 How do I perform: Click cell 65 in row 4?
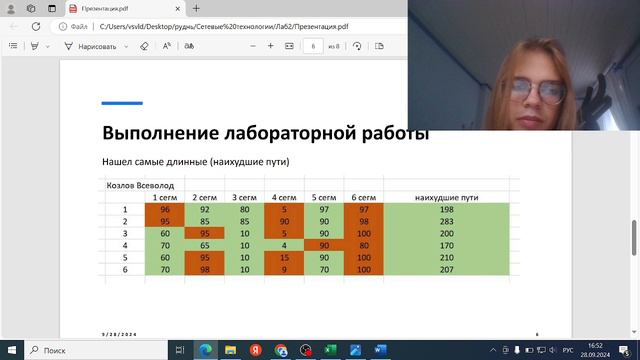[x=204, y=245]
